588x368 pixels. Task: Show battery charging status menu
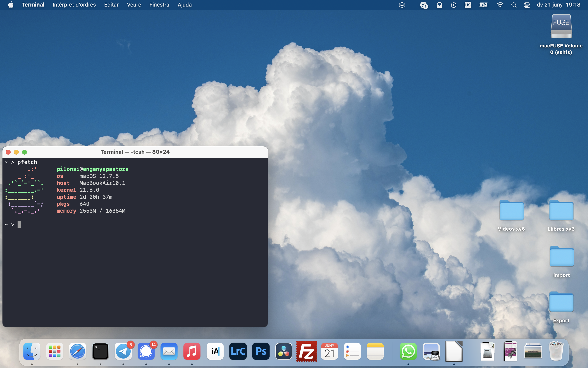coord(484,5)
